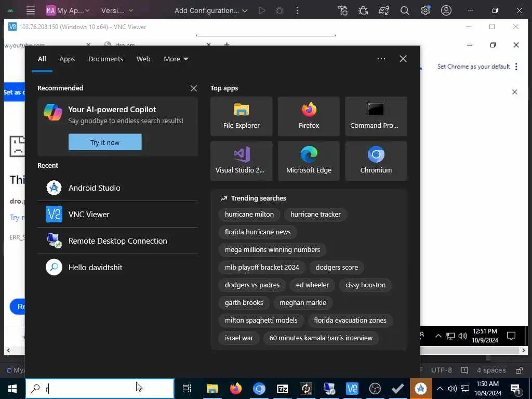
Task: Open 7-Zip from the taskbar
Action: [282, 389]
